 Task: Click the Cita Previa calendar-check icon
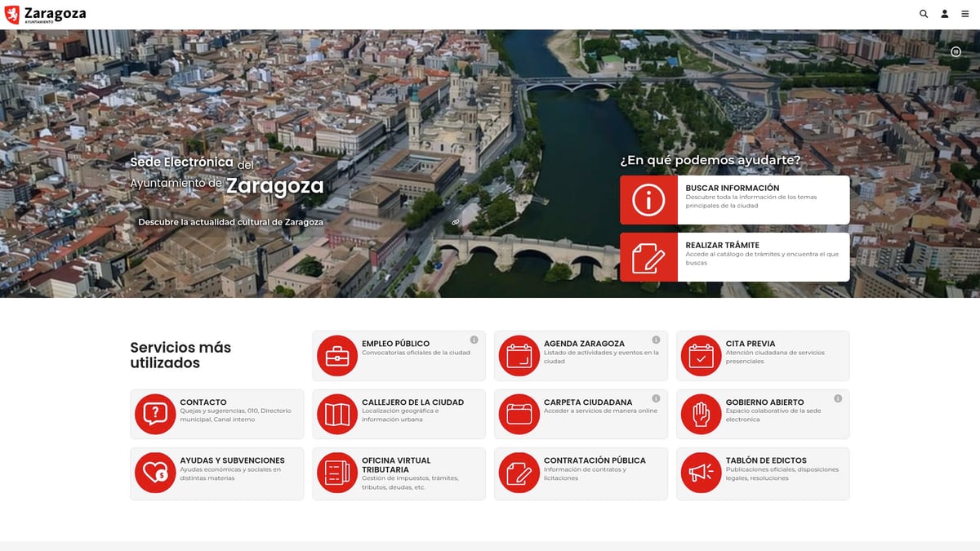(x=701, y=356)
